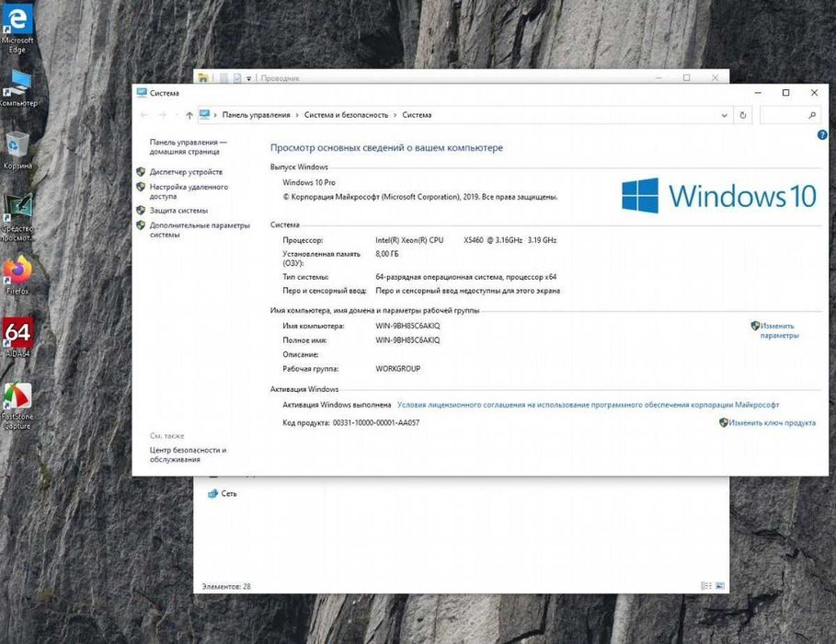836x644 pixels.
Task: Open Средство просмотра desktop shortcut
Action: click(x=17, y=218)
